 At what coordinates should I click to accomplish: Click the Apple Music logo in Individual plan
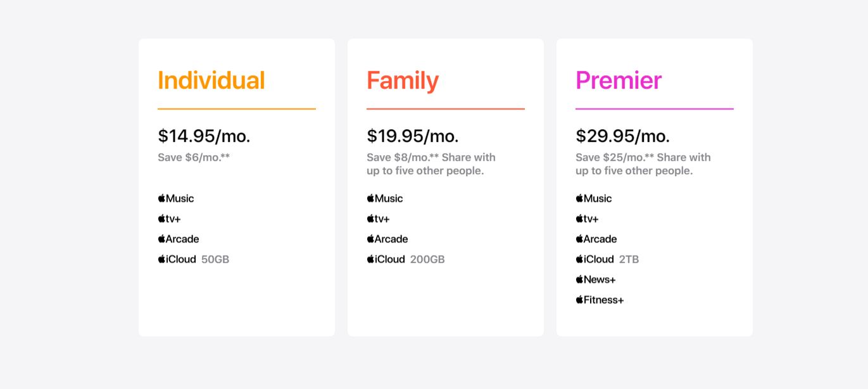[176, 198]
